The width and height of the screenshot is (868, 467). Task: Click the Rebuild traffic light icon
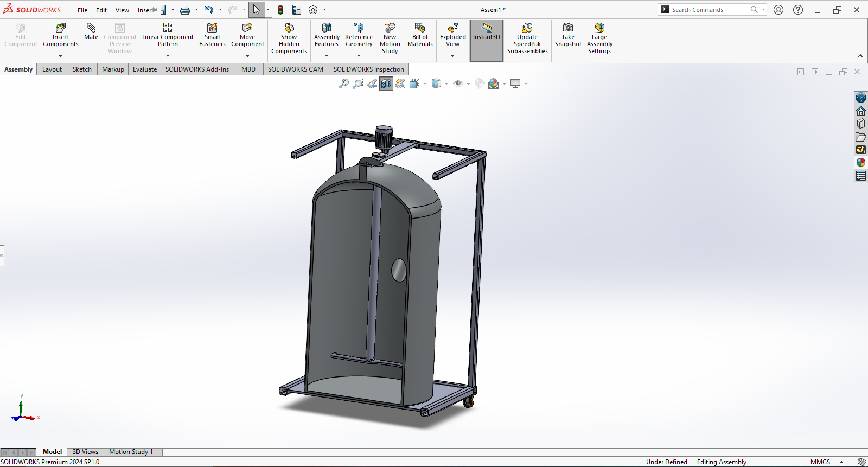coord(280,10)
